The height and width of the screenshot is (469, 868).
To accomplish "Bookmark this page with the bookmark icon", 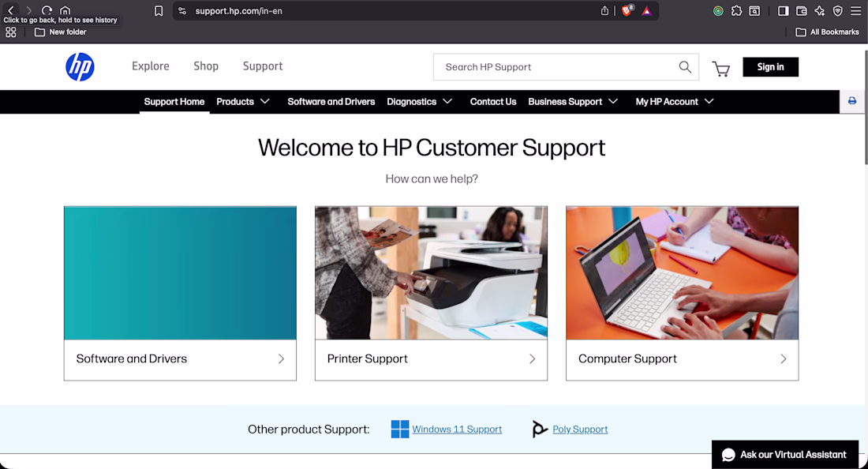I will [159, 10].
